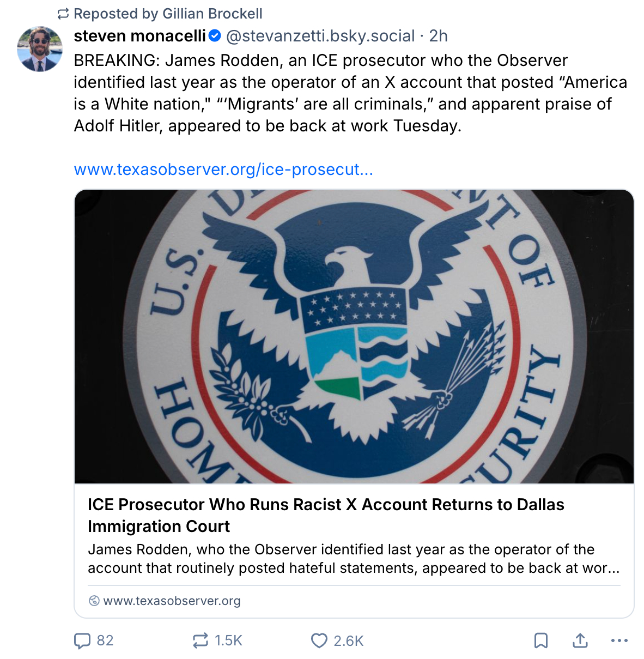Click the author name 'steven monacelli'
This screenshot has height=659, width=644.
140,36
